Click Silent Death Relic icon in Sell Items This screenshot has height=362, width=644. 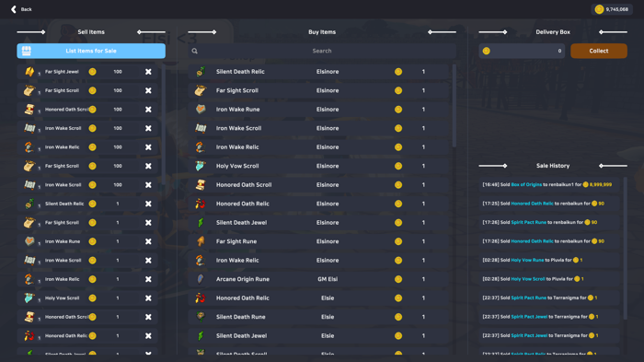(x=29, y=204)
